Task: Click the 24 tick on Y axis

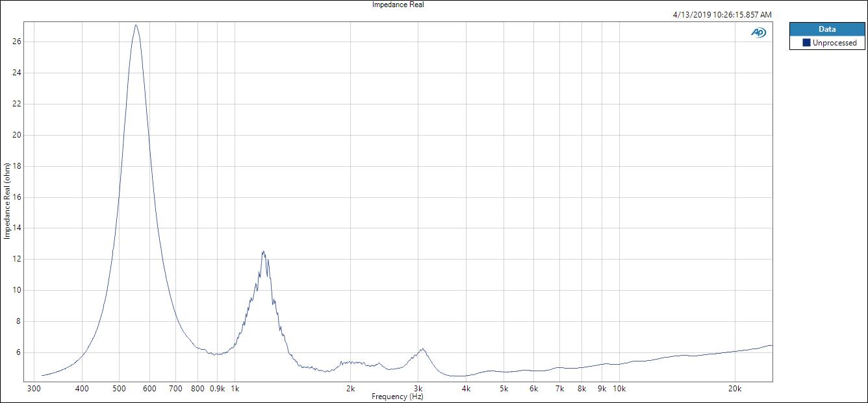Action: 18,73
